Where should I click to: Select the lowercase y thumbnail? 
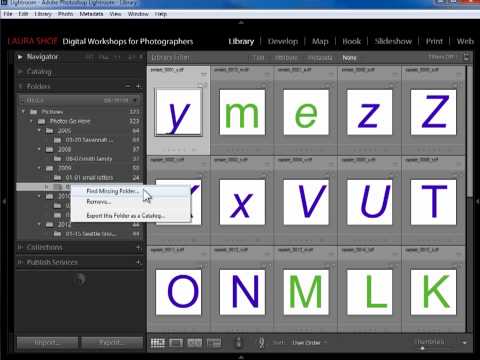click(178, 112)
